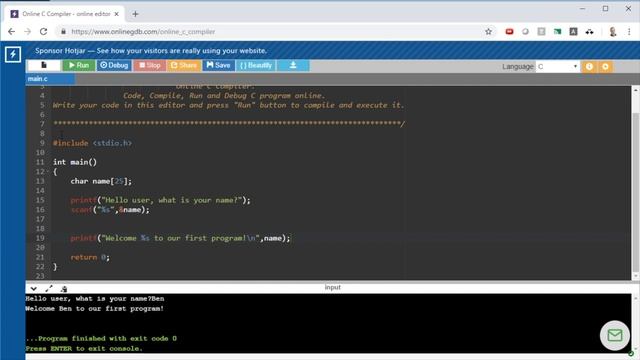Open editor settings gear icon
Viewport: 640px width, 360px height.
(x=605, y=67)
